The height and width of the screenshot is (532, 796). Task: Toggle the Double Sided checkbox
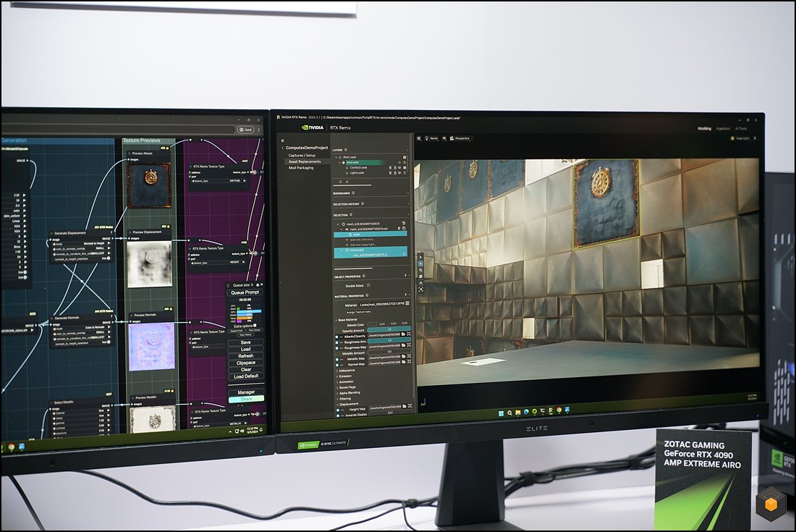pyautogui.click(x=368, y=284)
